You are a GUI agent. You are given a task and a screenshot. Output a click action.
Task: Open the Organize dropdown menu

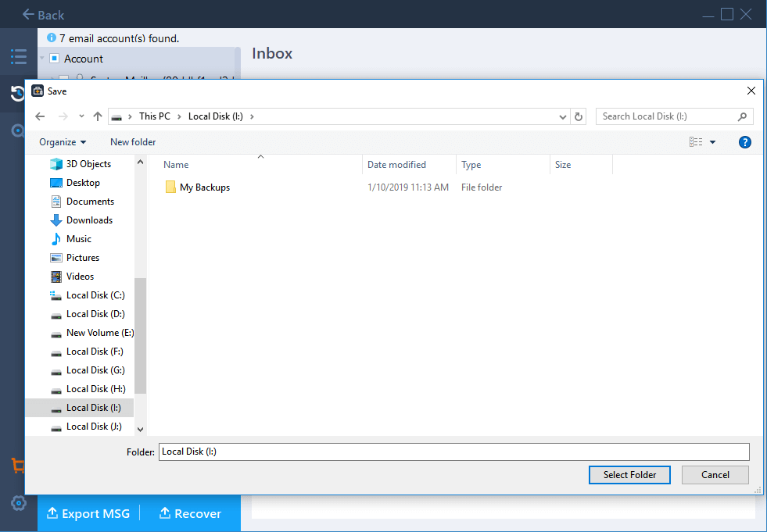click(63, 142)
